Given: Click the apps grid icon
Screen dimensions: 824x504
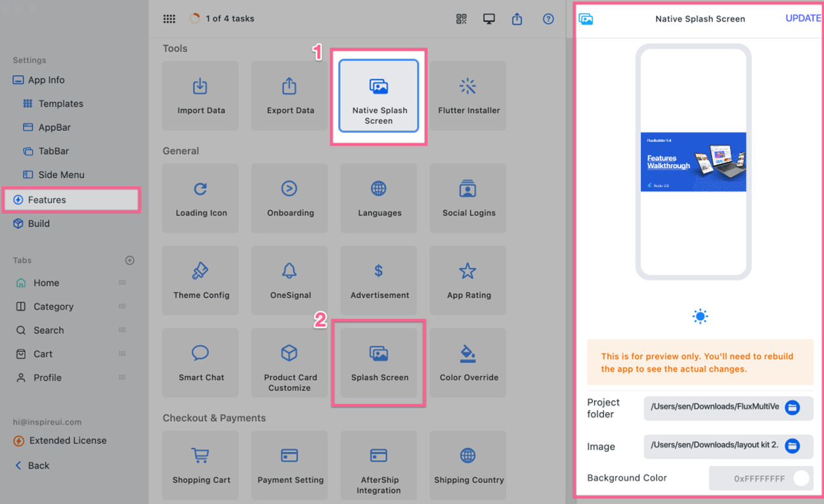Looking at the screenshot, I should (x=169, y=19).
